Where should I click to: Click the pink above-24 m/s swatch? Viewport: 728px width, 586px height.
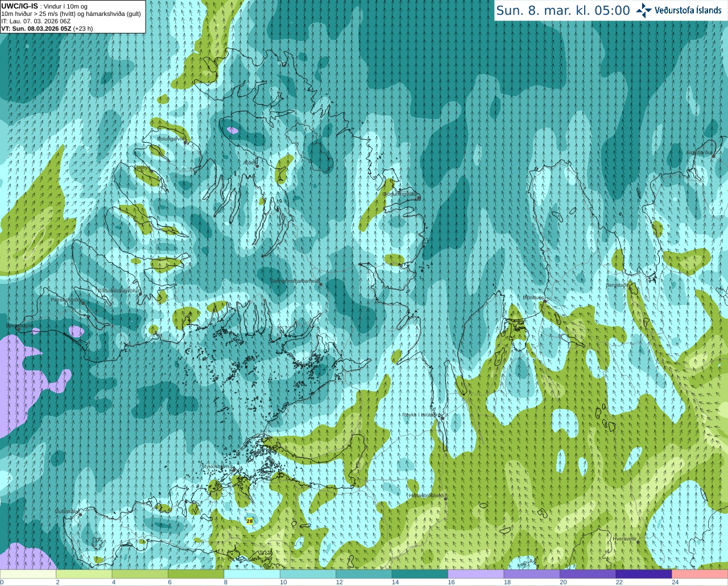pos(700,574)
